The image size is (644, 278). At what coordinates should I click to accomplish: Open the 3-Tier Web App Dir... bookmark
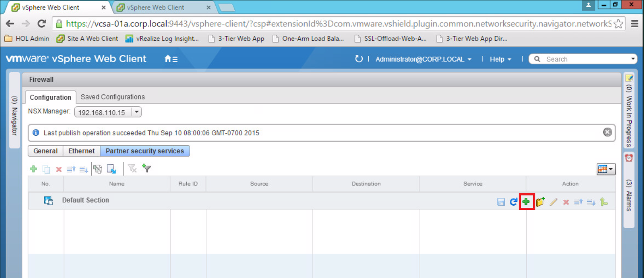(x=472, y=38)
